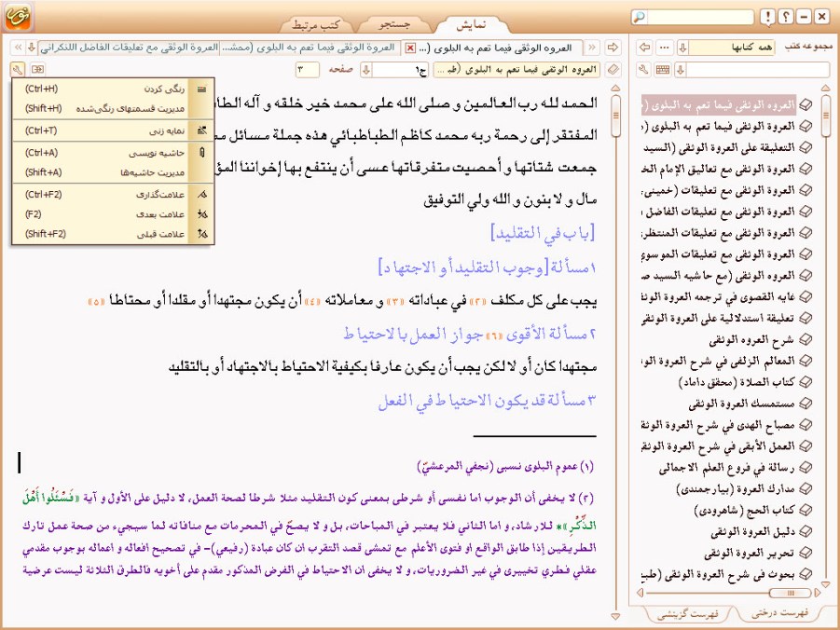This screenshot has width=840, height=630.
Task: Choose مدیریت قسمتهای رنگی‌شده menu entry
Action: [x=113, y=109]
